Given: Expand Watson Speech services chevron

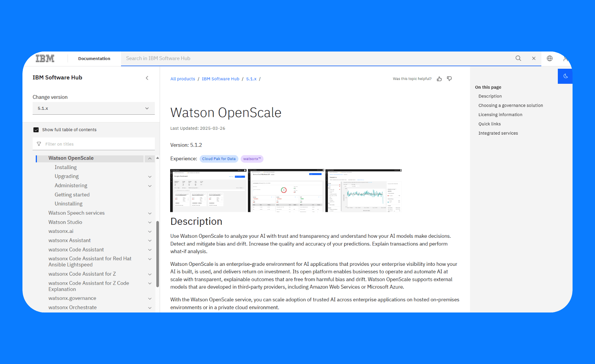Looking at the screenshot, I should point(150,213).
